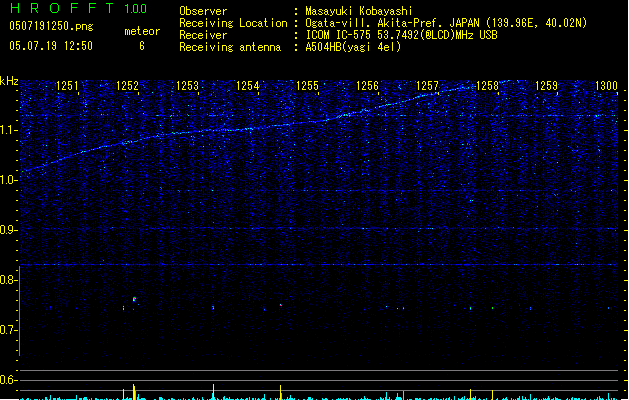This screenshot has height=400, width=629.
Task: Jump to the 1300 time marker
Action: [606, 87]
